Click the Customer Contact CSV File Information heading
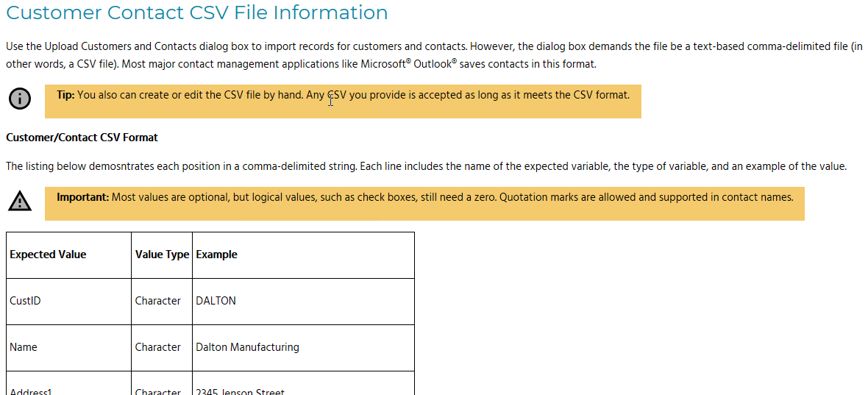The width and height of the screenshot is (868, 395). click(197, 13)
